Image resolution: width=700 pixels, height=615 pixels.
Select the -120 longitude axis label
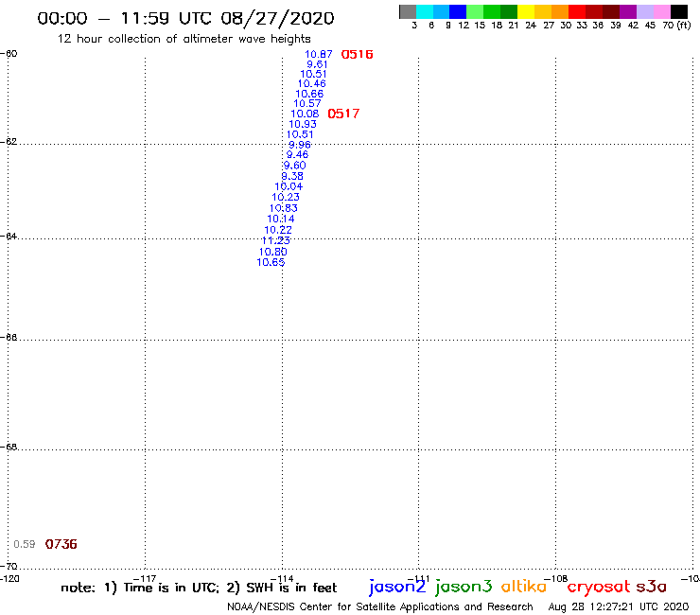(x=9, y=579)
